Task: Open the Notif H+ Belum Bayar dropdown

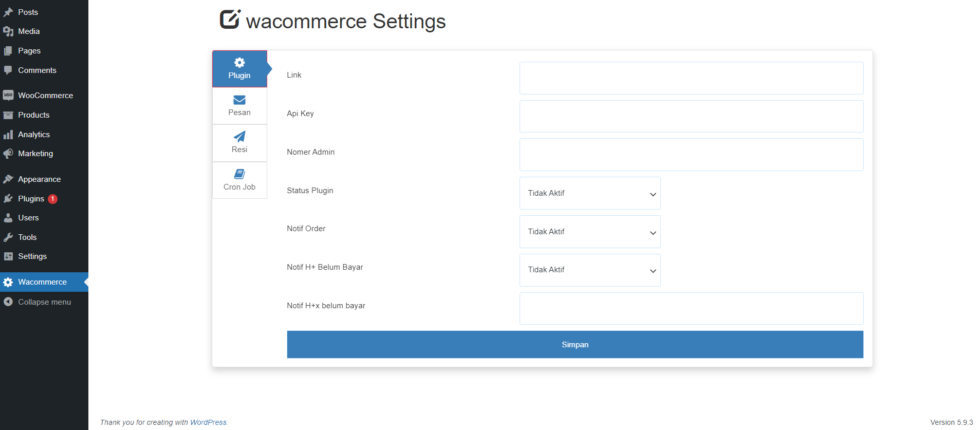Action: (x=589, y=270)
